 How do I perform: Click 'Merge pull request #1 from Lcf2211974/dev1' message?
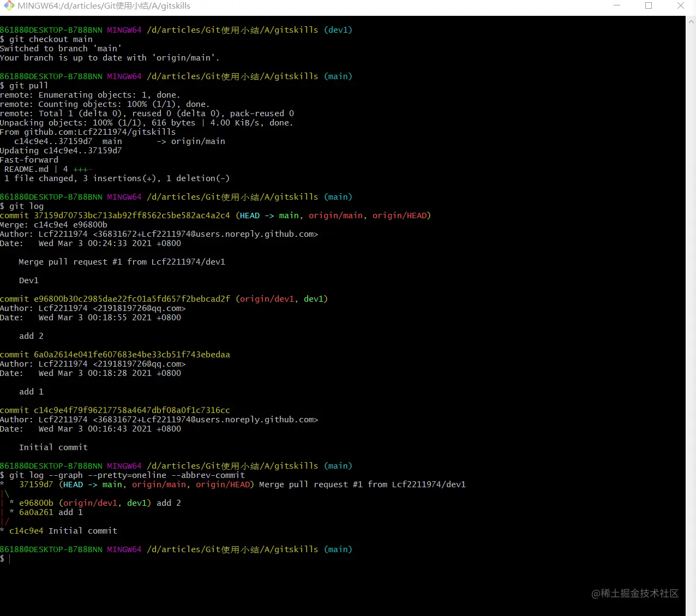tap(122, 262)
